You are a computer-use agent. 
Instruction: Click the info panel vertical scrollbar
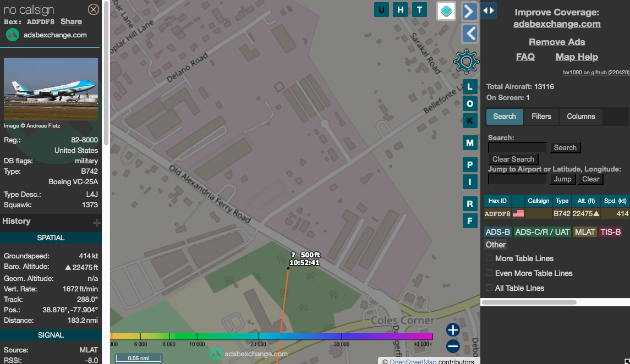pyautogui.click(x=106, y=72)
